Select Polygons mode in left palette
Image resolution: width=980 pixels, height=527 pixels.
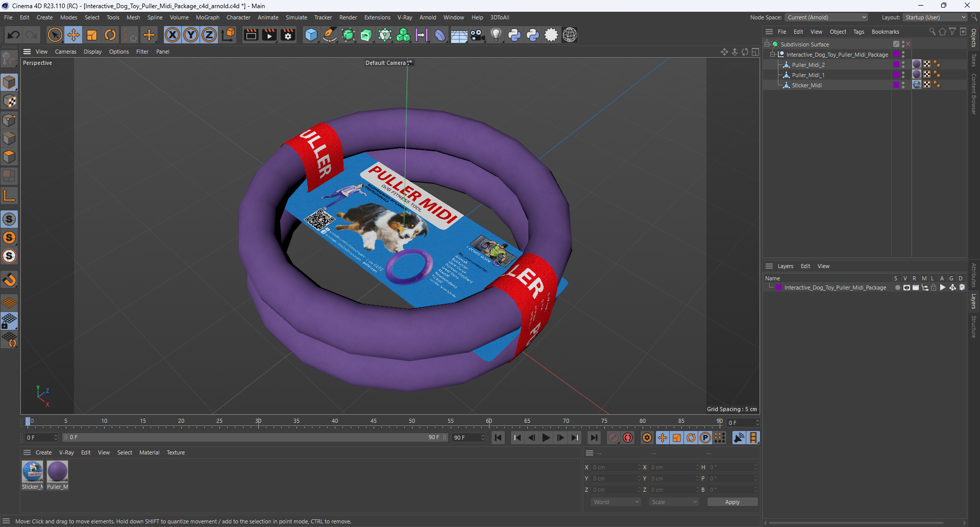point(9,157)
